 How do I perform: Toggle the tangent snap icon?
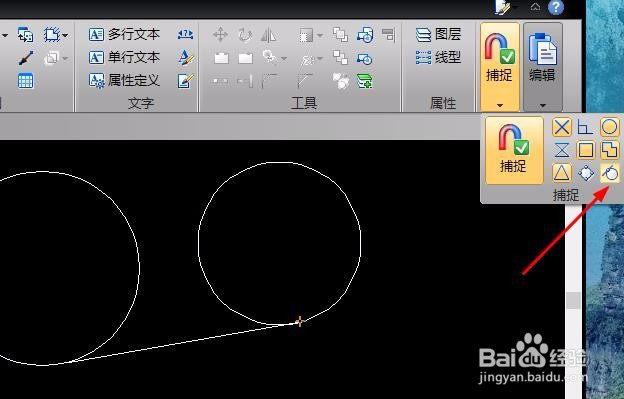coord(610,173)
